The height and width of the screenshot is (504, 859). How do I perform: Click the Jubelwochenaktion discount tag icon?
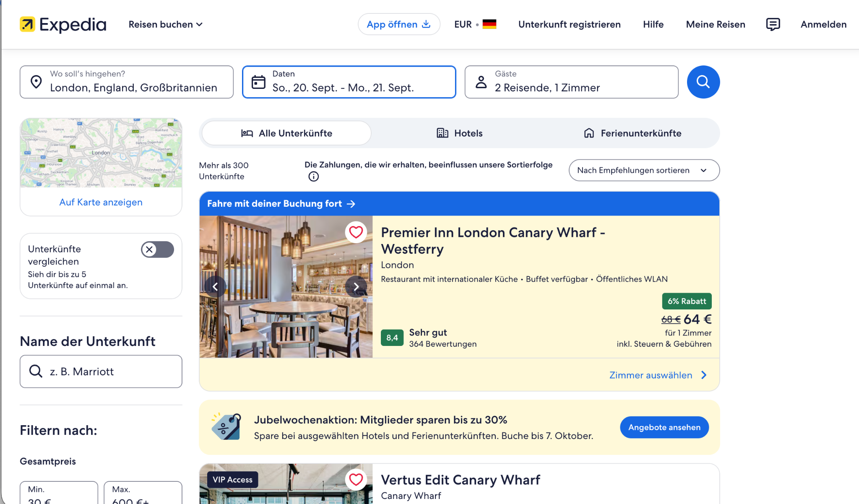coord(226,426)
